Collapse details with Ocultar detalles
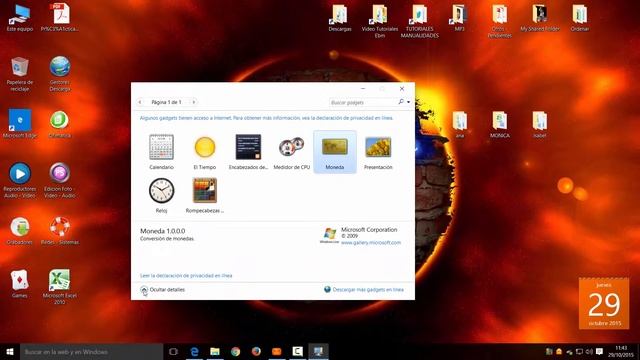This screenshot has width=640, height=360. 162,290
